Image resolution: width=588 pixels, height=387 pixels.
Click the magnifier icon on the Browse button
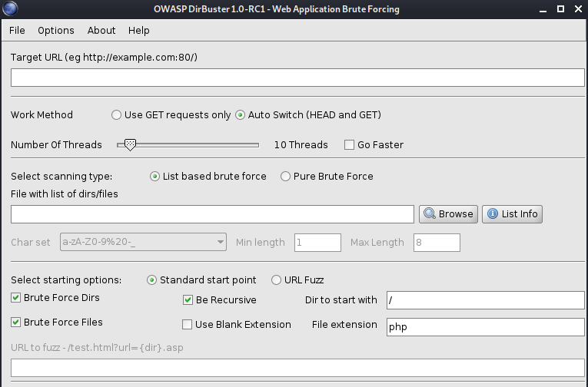pyautogui.click(x=430, y=214)
